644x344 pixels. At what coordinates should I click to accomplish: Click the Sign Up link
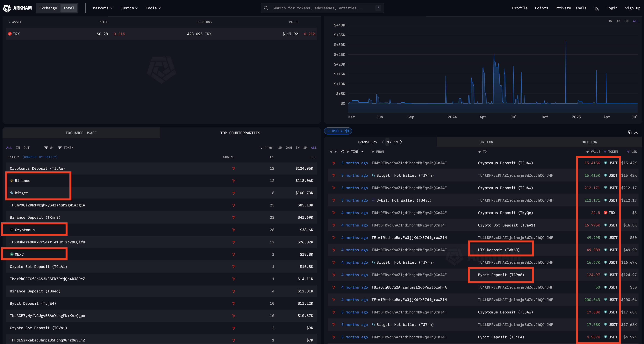(x=633, y=8)
